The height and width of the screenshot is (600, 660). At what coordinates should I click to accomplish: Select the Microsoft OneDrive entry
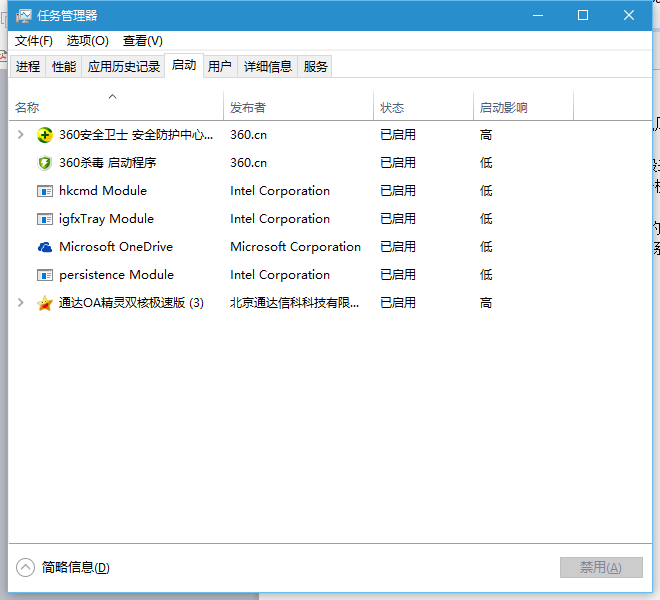[116, 247]
